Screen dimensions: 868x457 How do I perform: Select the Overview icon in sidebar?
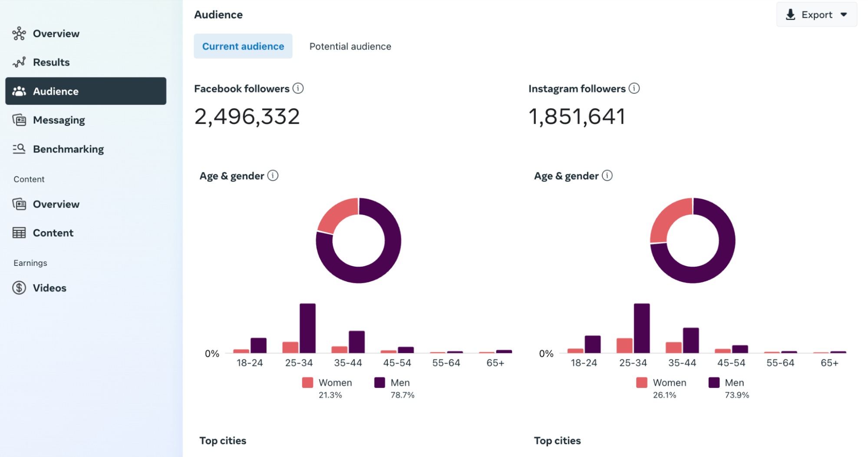[x=19, y=33]
